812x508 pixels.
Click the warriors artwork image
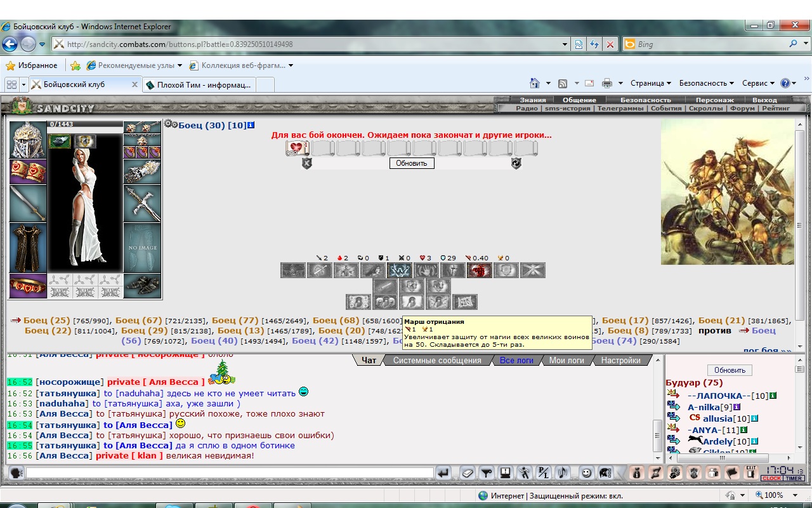[727, 192]
